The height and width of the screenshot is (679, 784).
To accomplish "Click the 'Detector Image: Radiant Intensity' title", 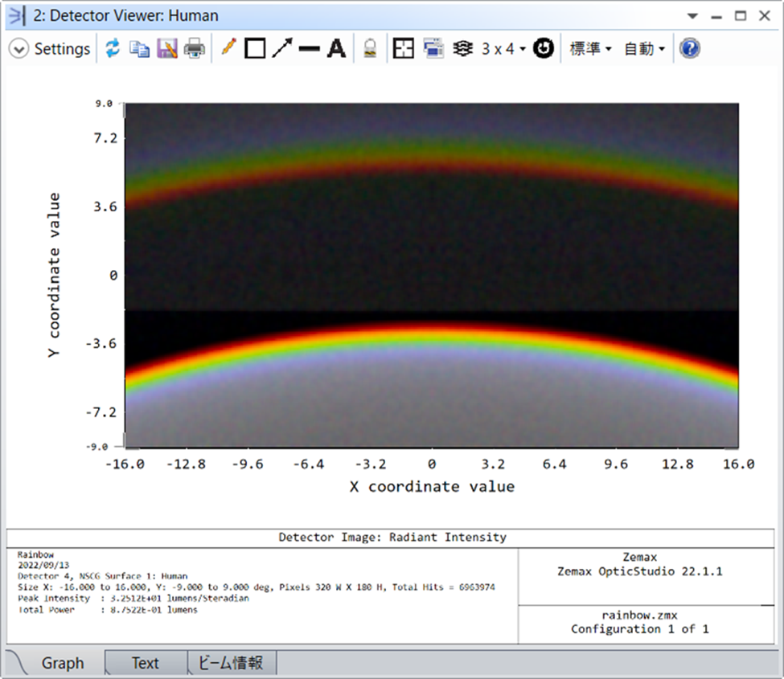I will pyautogui.click(x=392, y=537).
